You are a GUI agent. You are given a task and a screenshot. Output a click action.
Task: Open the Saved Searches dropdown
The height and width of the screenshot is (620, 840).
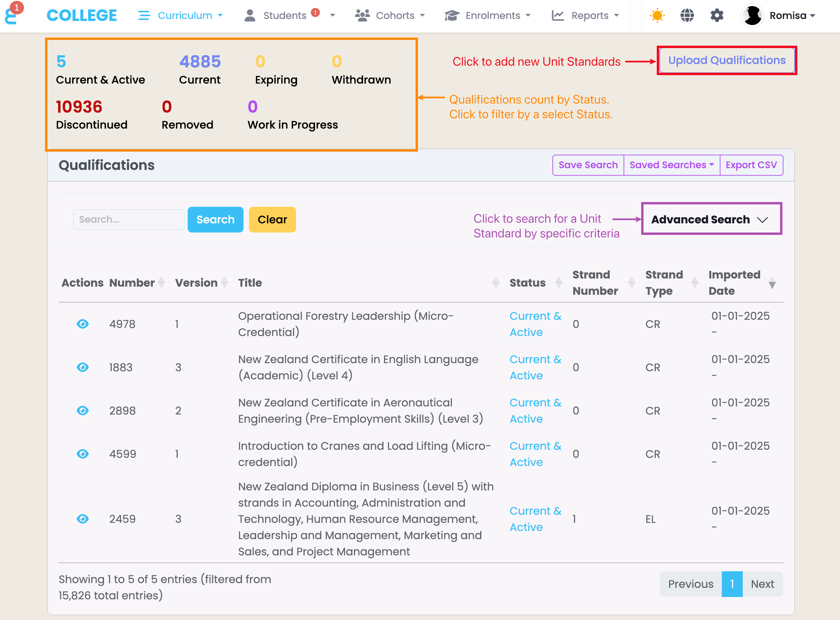pos(671,165)
